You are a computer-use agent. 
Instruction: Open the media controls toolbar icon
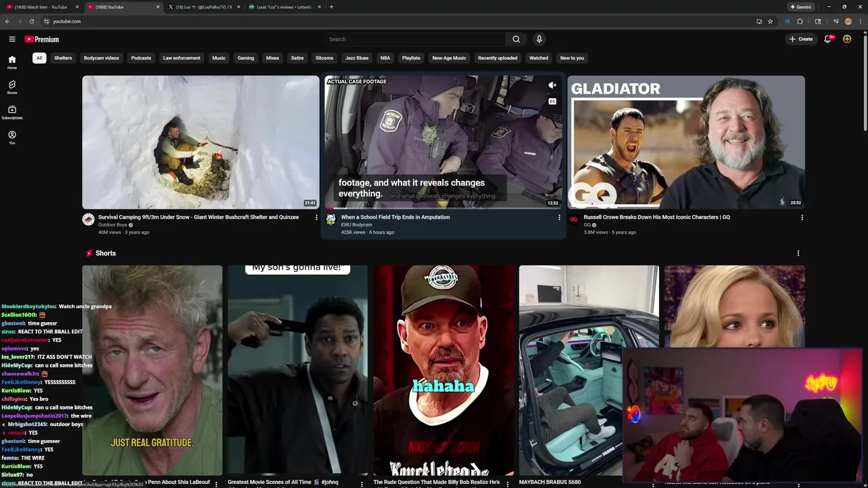point(835,21)
